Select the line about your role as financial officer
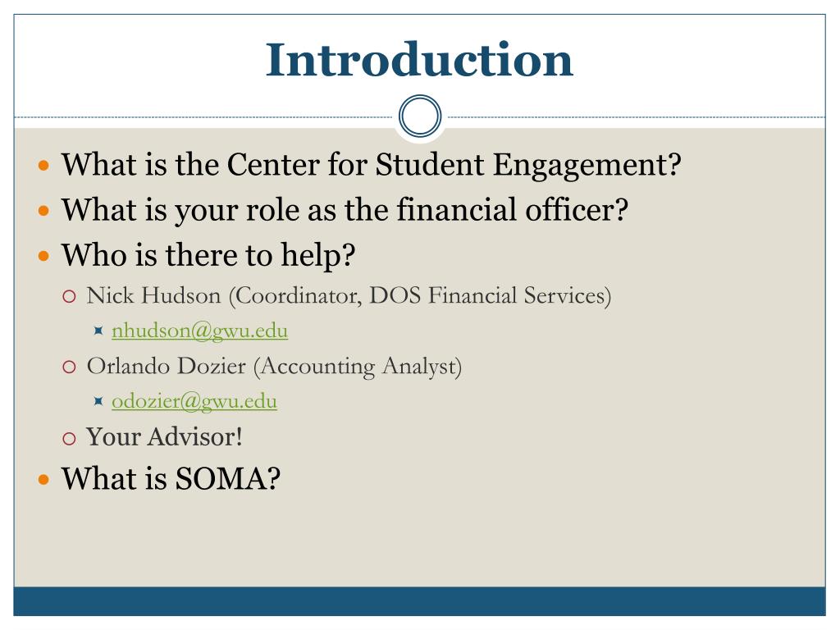Image resolution: width=840 pixels, height=630 pixels. (x=345, y=209)
